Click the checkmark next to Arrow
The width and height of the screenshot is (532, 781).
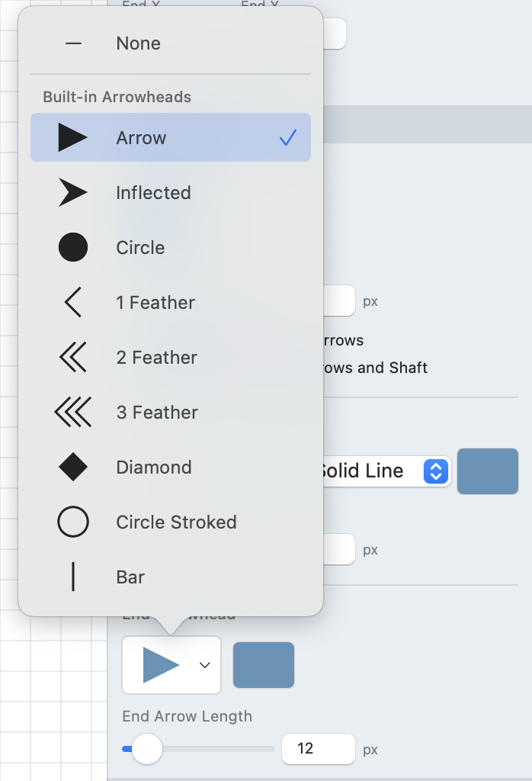point(287,138)
